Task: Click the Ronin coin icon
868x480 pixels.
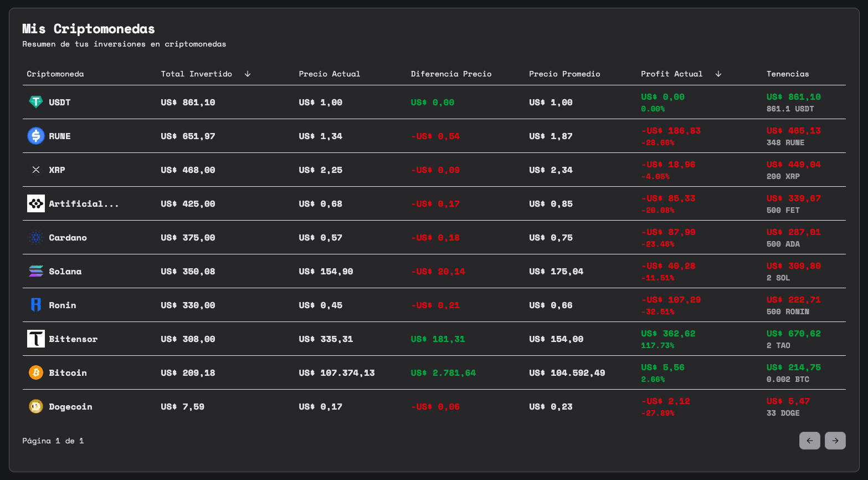Action: [36, 305]
